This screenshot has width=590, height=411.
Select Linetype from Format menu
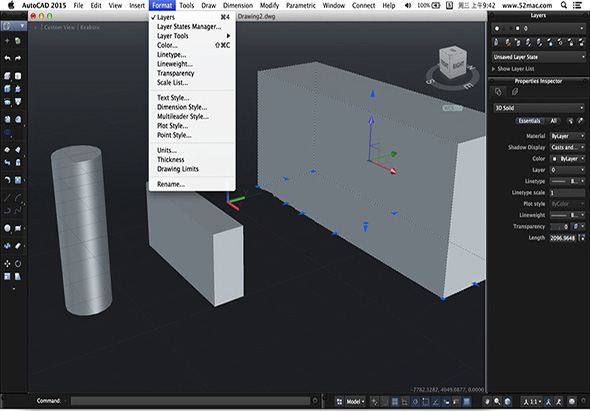pyautogui.click(x=192, y=55)
